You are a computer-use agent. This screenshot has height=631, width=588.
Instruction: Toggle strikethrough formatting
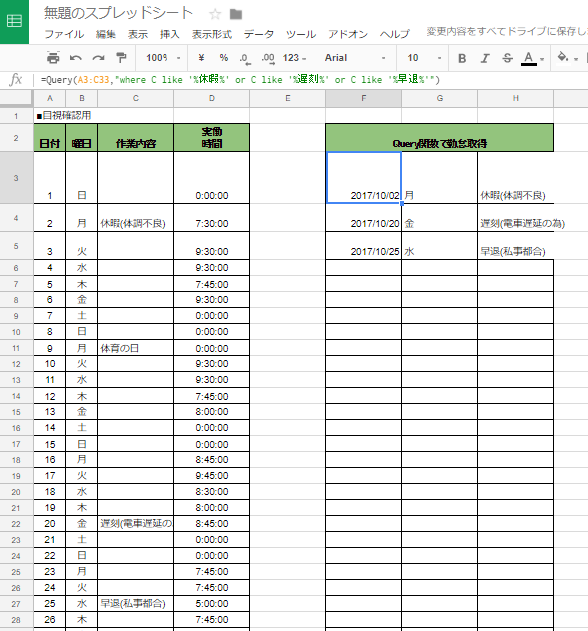tap(508, 58)
